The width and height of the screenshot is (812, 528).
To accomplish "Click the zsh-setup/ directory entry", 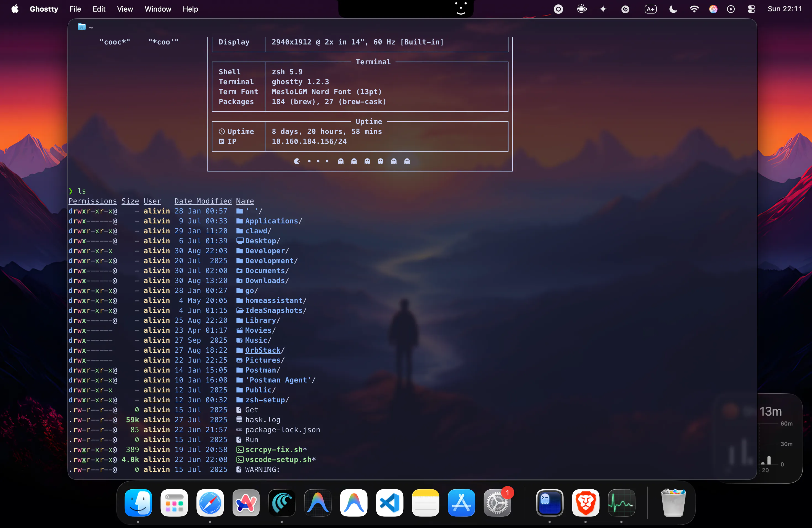I will [x=267, y=400].
